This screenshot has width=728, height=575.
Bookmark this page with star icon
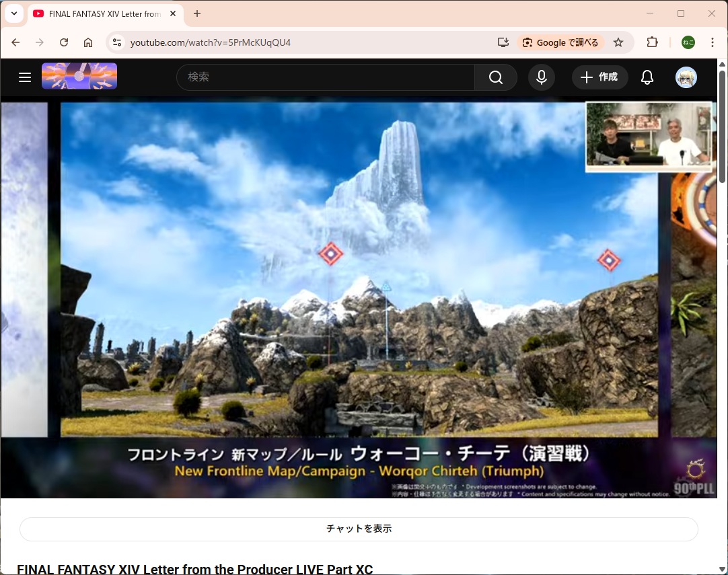[x=618, y=42]
